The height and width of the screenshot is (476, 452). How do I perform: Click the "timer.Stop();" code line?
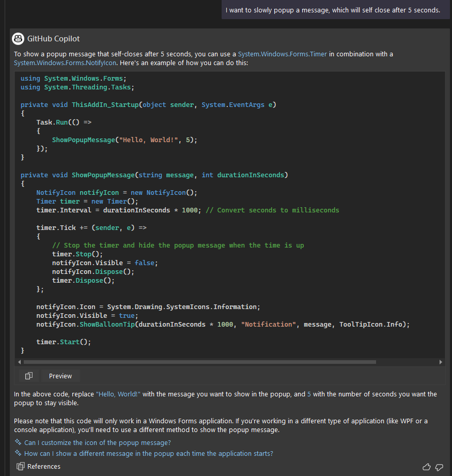click(x=77, y=254)
